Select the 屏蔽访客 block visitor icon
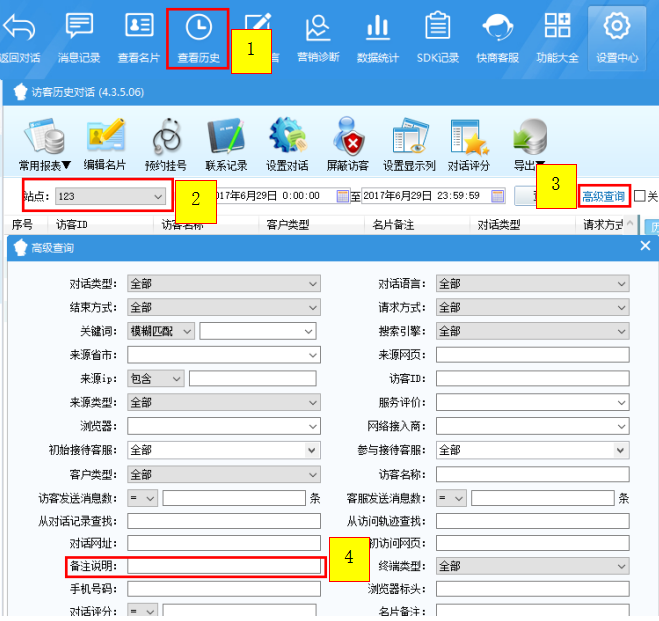The width and height of the screenshot is (659, 621). coord(348,144)
